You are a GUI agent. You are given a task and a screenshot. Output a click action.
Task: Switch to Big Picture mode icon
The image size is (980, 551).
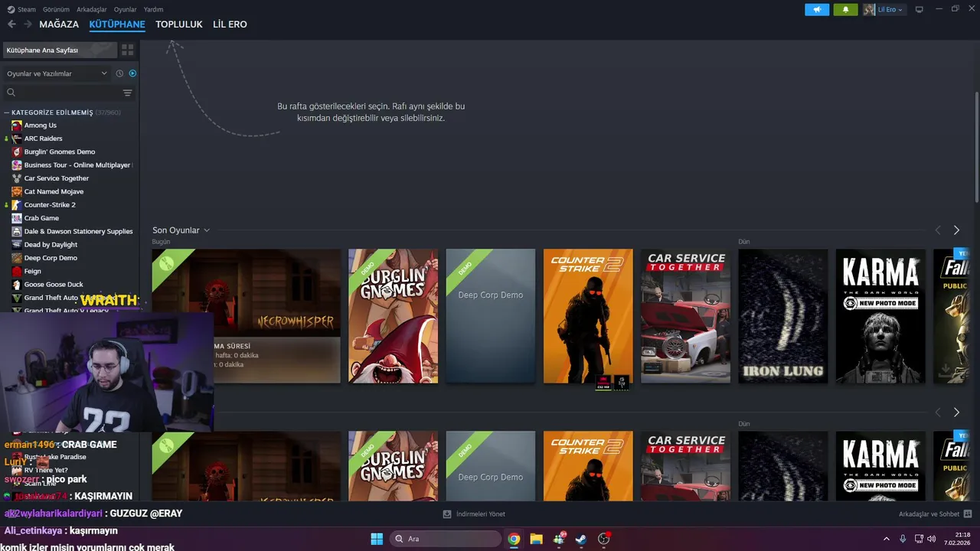(x=920, y=9)
